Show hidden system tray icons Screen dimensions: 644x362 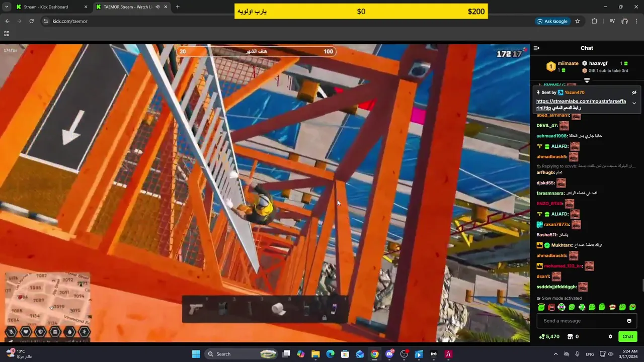(555, 354)
